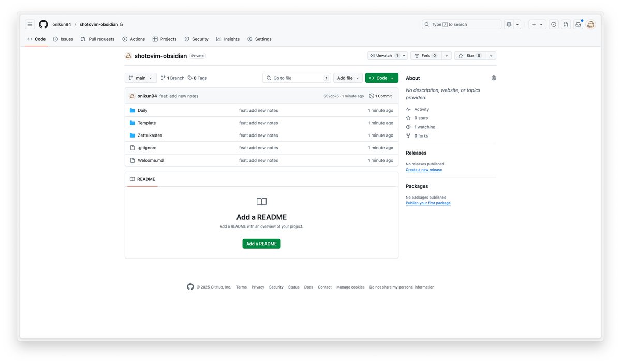Open Manage cookies footer link
This screenshot has width=621, height=364.
point(350,287)
